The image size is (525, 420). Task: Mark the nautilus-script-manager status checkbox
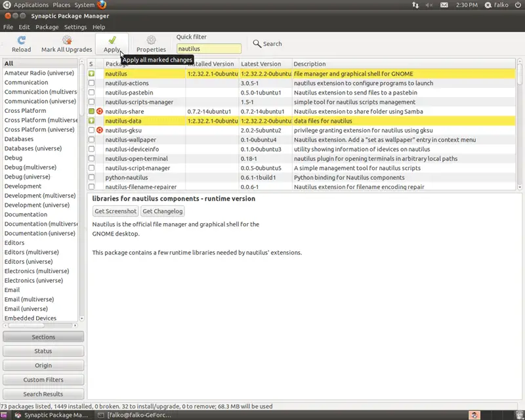91,168
